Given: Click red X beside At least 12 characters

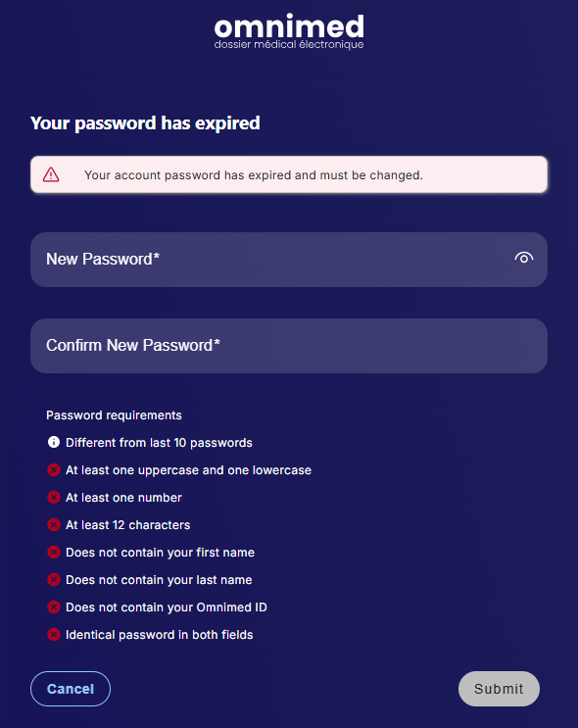Looking at the screenshot, I should (x=54, y=524).
